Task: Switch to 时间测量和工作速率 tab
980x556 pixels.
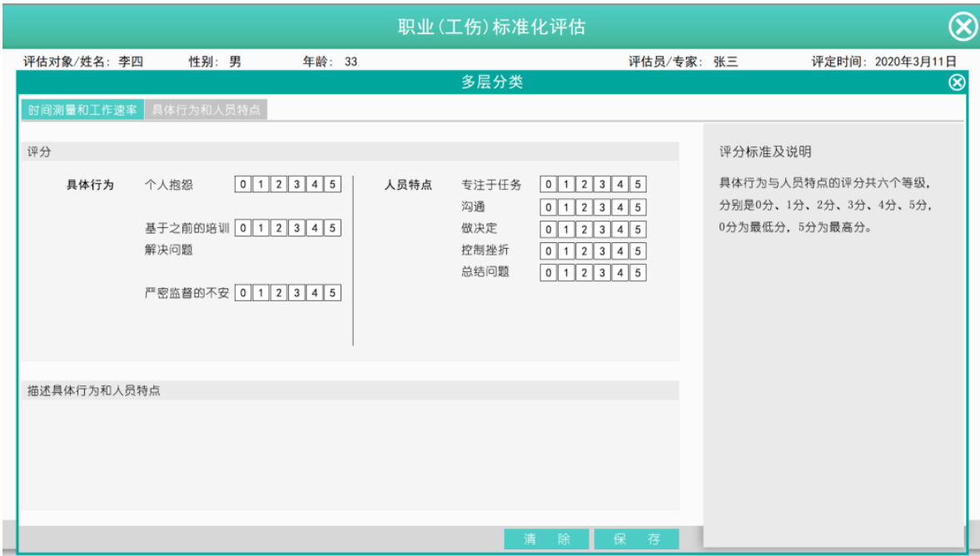Action: (x=82, y=111)
